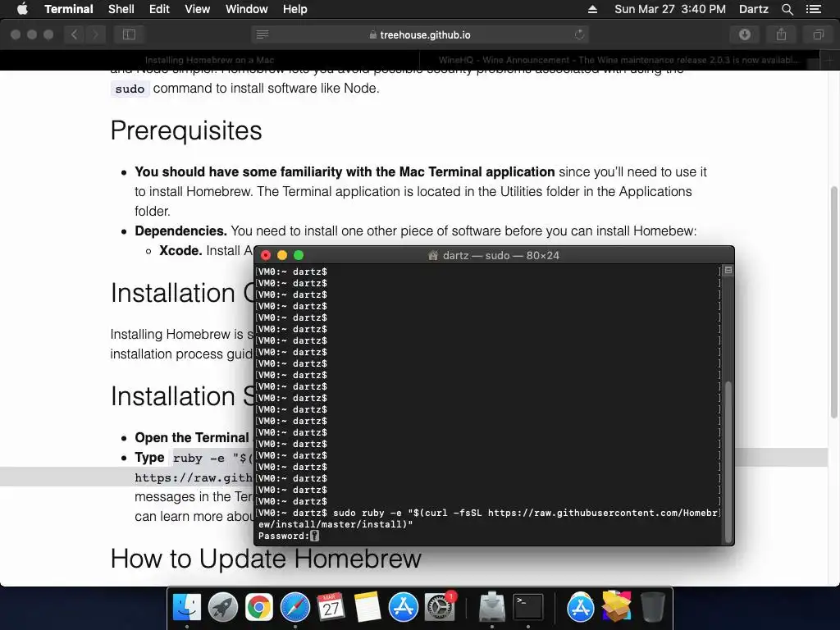Open the Shell menu
This screenshot has width=840, height=630.
click(121, 9)
